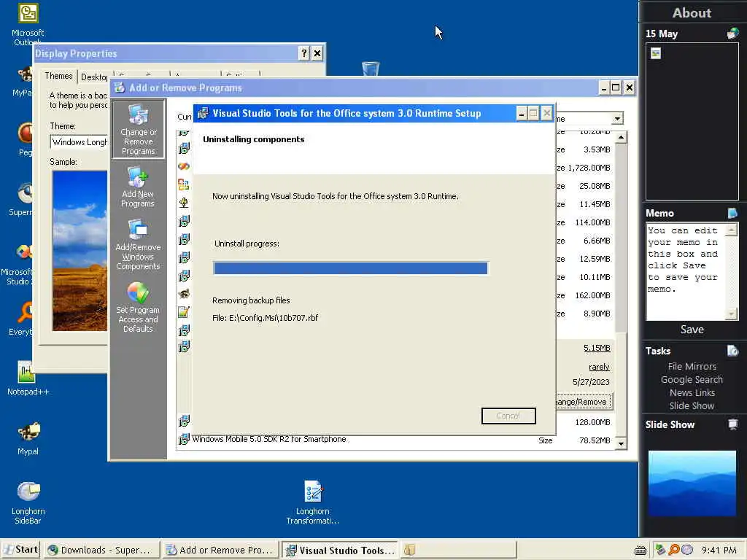Click the Add or Remove Programs title icon
The image size is (747, 560).
(x=119, y=87)
